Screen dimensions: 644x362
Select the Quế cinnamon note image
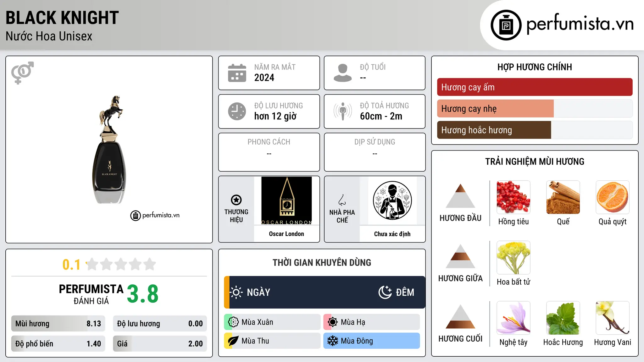click(563, 197)
